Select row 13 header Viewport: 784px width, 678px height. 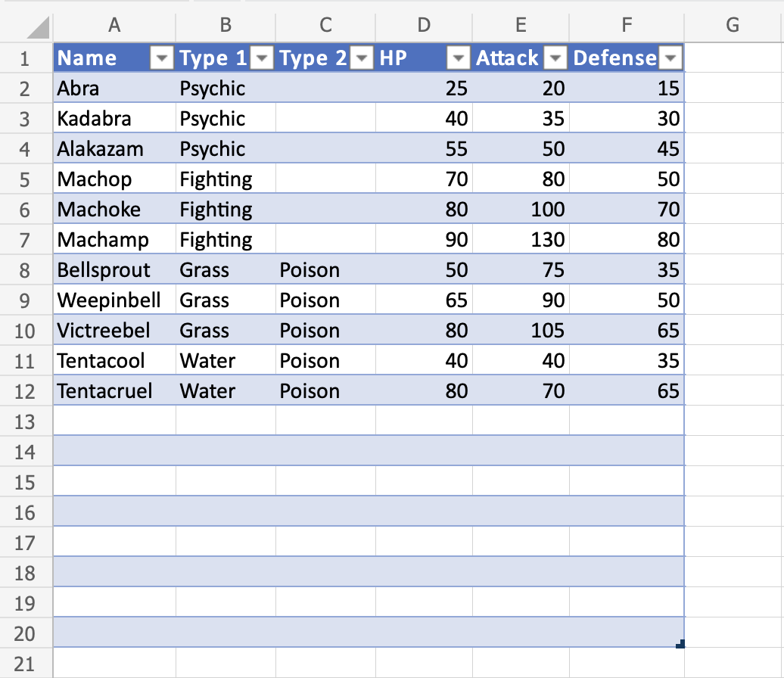(25, 421)
